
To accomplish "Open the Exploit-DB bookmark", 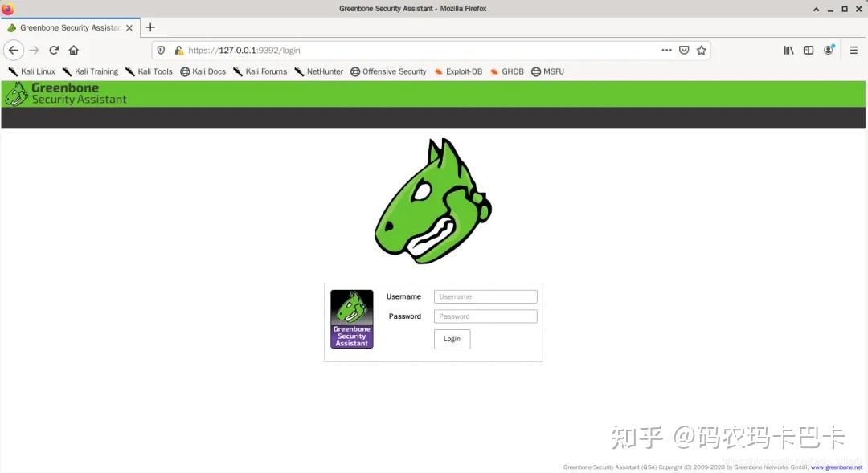I will 458,71.
